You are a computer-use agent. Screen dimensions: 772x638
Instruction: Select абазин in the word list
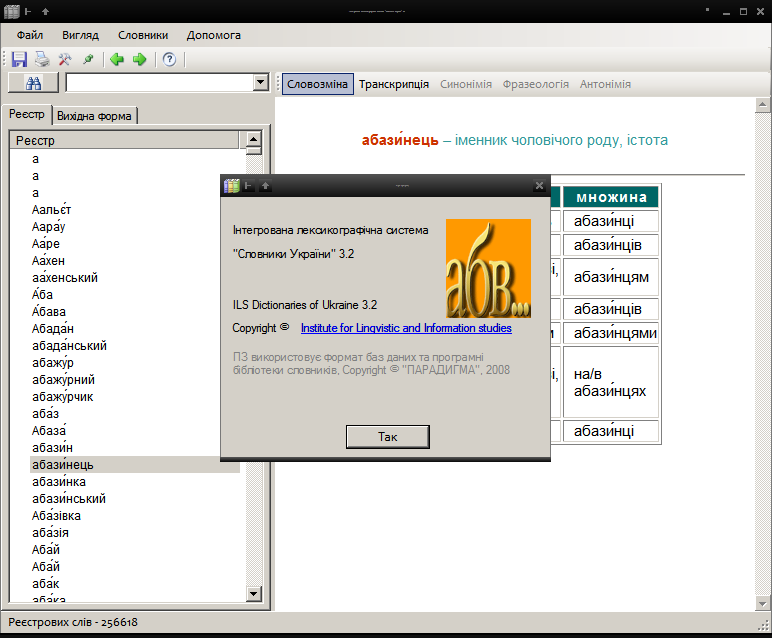click(52, 447)
